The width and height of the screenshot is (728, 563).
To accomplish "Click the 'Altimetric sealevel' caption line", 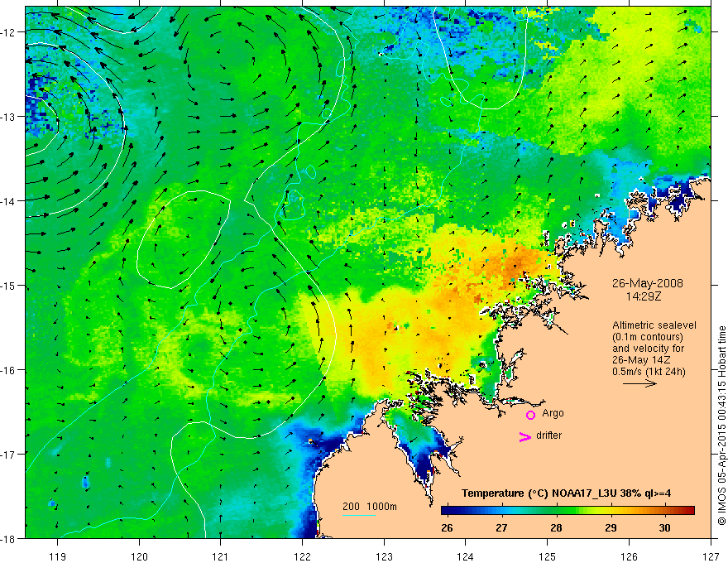I will click(654, 325).
